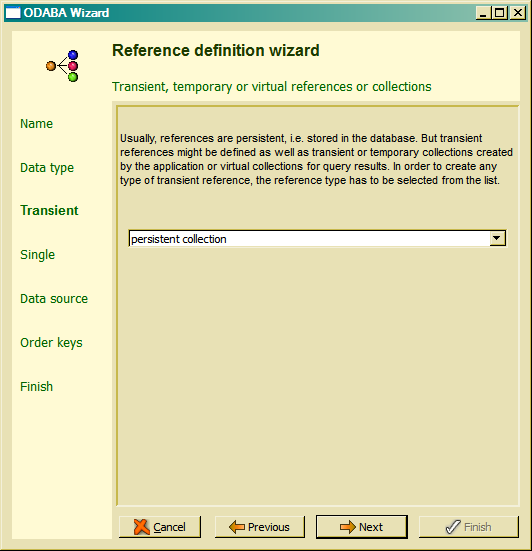Go to the Data type step
The image size is (532, 551).
click(x=47, y=168)
